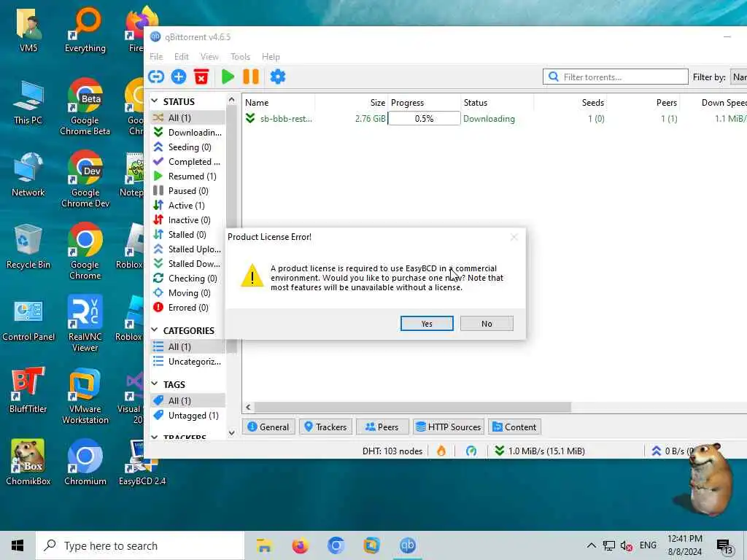Select the Active (1) filter

[187, 206]
